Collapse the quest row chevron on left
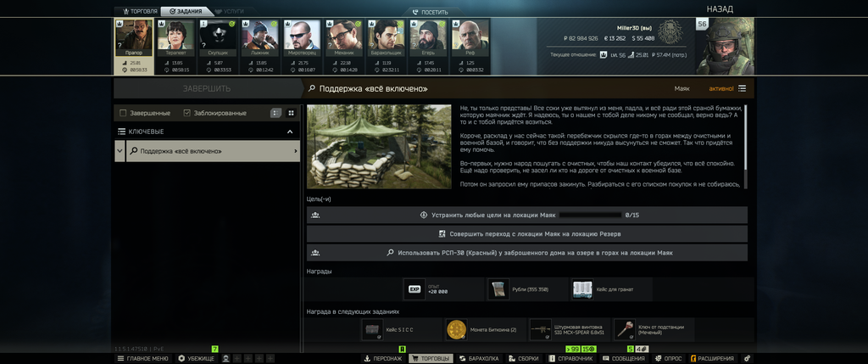The height and width of the screenshot is (364, 868). tap(120, 151)
